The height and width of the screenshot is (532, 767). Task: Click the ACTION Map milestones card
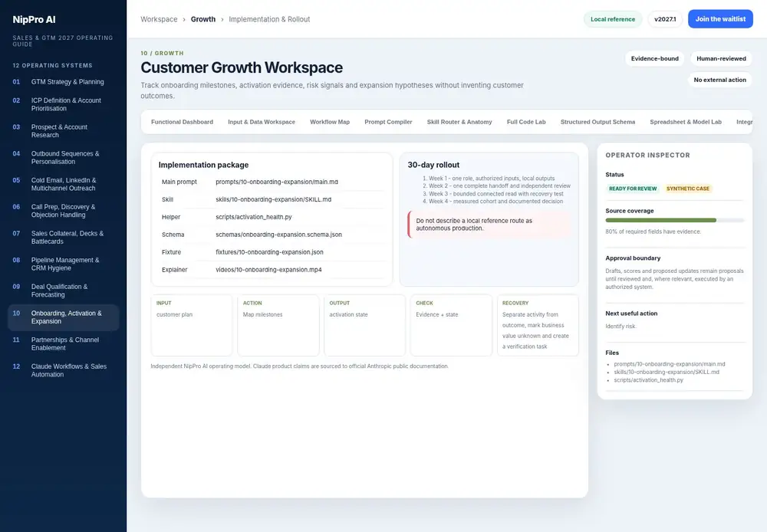(x=278, y=325)
